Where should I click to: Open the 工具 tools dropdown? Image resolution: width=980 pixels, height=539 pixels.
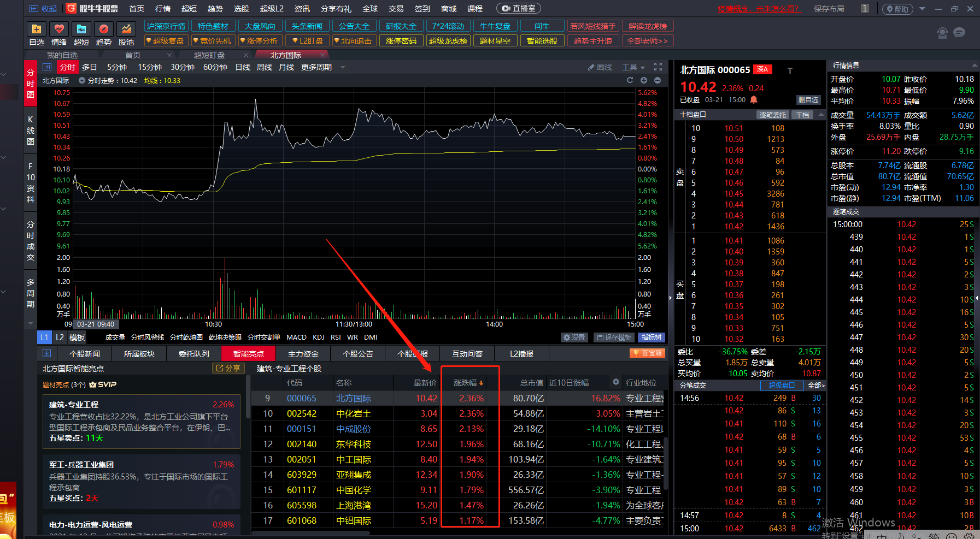pyautogui.click(x=633, y=67)
